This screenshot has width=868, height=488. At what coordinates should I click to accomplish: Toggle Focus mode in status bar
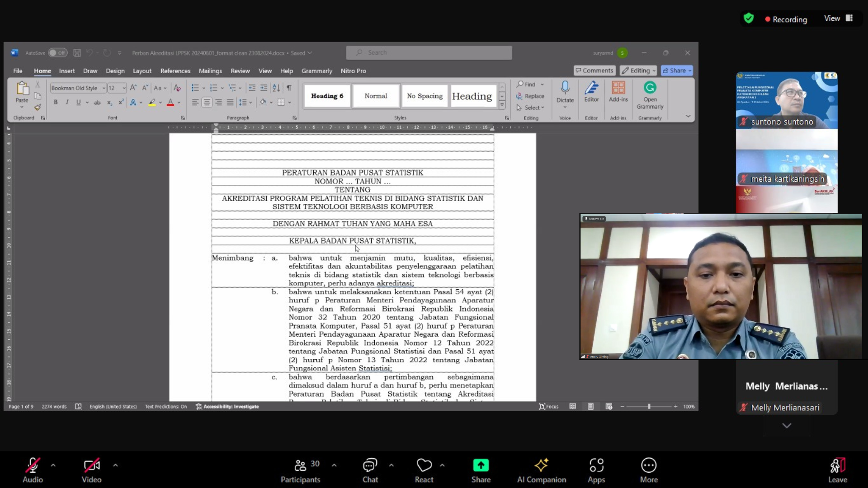(x=548, y=406)
